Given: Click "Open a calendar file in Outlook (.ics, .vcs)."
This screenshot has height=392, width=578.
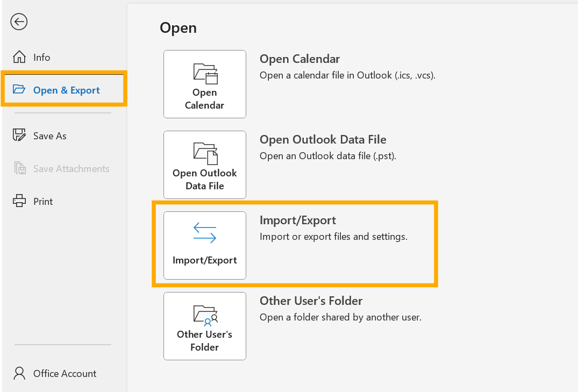Looking at the screenshot, I should (x=348, y=75).
